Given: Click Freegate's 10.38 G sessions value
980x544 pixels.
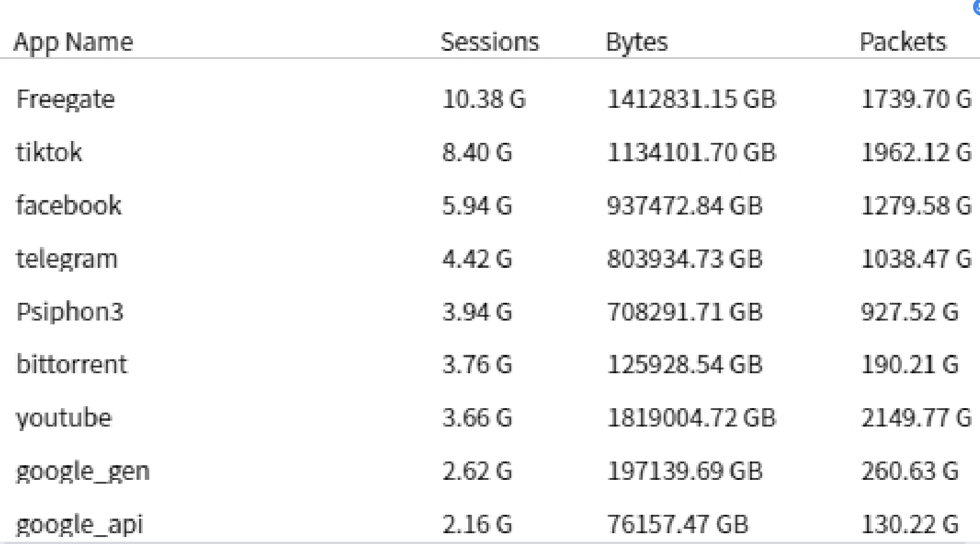Looking at the screenshot, I should 484,99.
